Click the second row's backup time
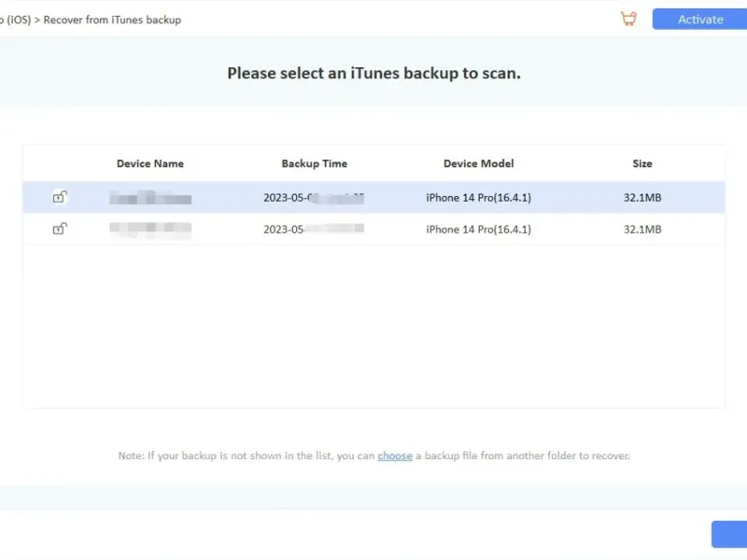Image resolution: width=747 pixels, height=560 pixels. coord(314,230)
